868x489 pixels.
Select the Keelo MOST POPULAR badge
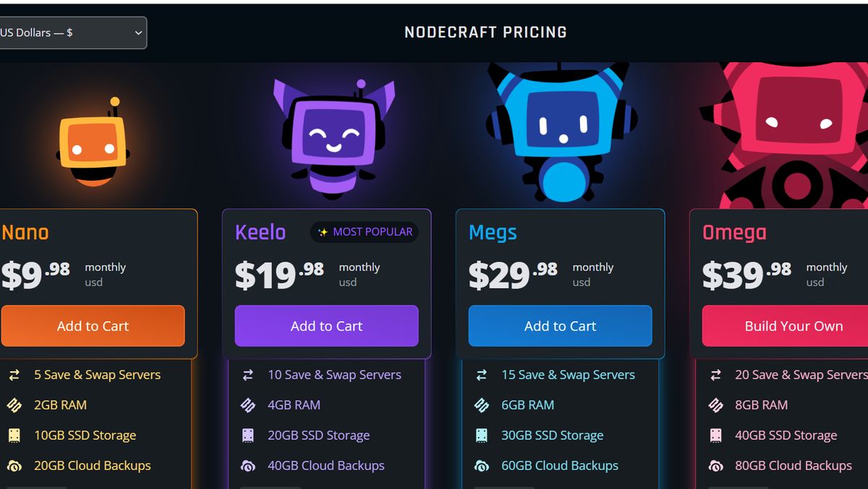point(364,231)
